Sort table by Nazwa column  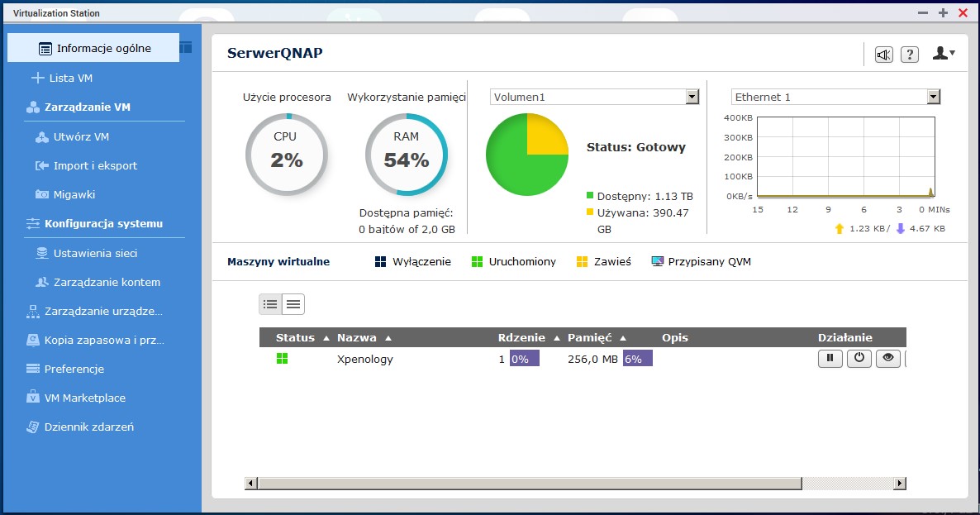tap(364, 337)
